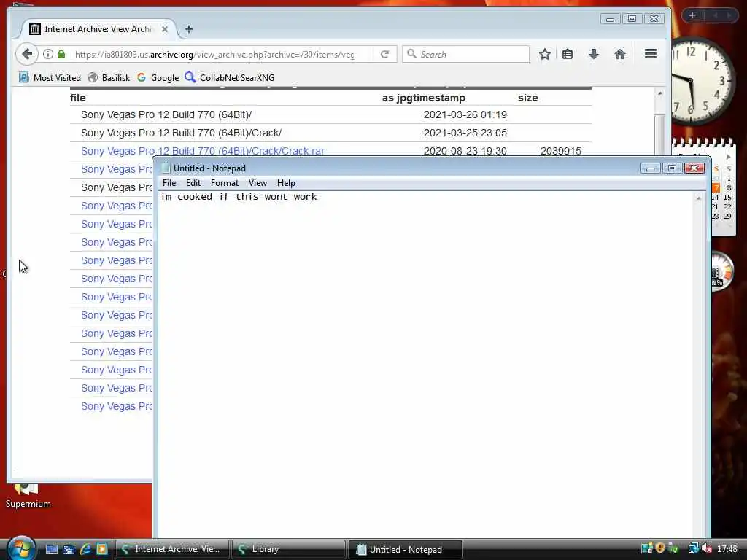Open the Supermium desktop shortcut
Image resolution: width=747 pixels, height=560 pixels.
click(x=28, y=497)
